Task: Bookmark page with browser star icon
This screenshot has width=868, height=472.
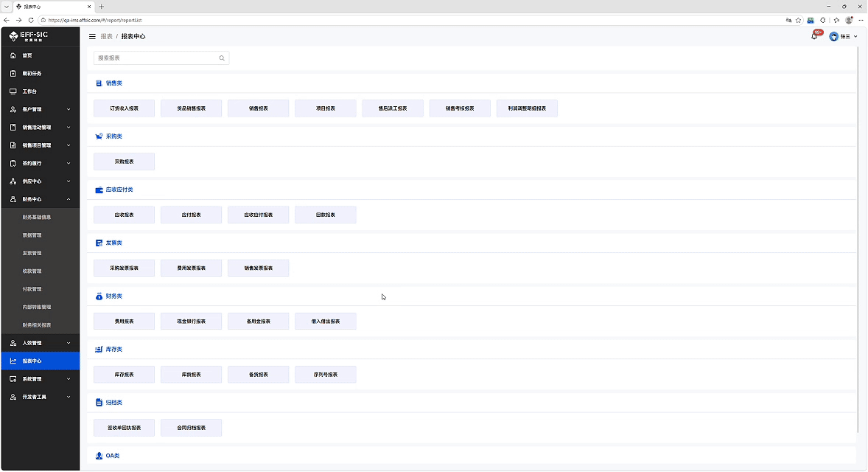Action: coord(798,21)
